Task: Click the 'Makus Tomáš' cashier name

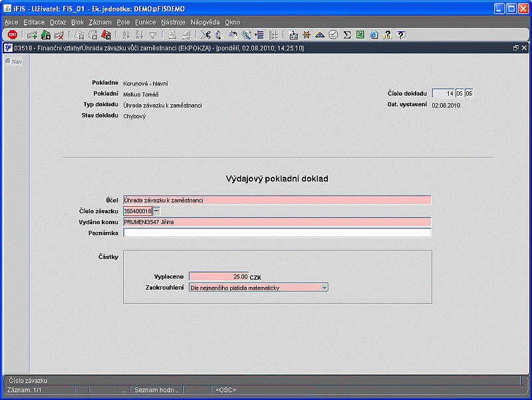Action: (141, 94)
